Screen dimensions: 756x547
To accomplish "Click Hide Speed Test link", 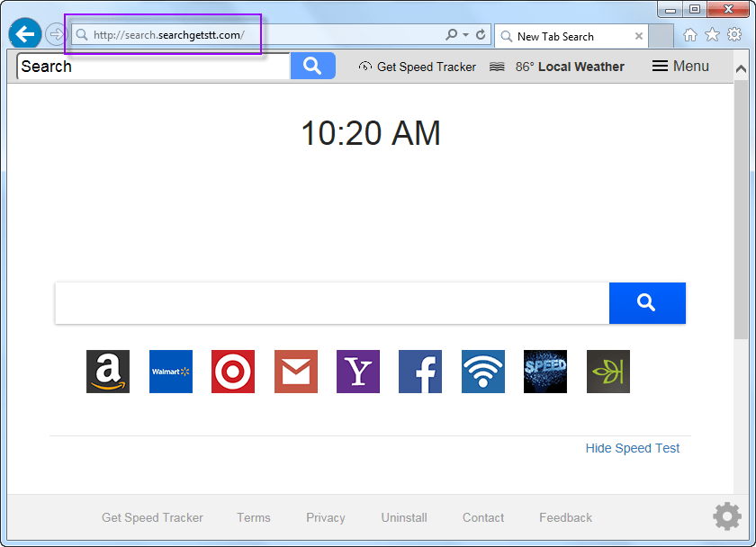I will pos(633,448).
